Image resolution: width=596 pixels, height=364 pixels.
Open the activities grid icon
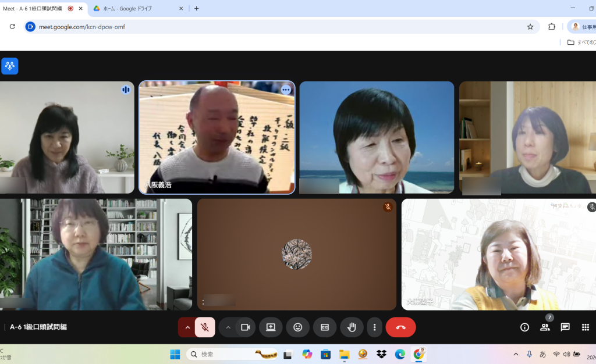586,327
